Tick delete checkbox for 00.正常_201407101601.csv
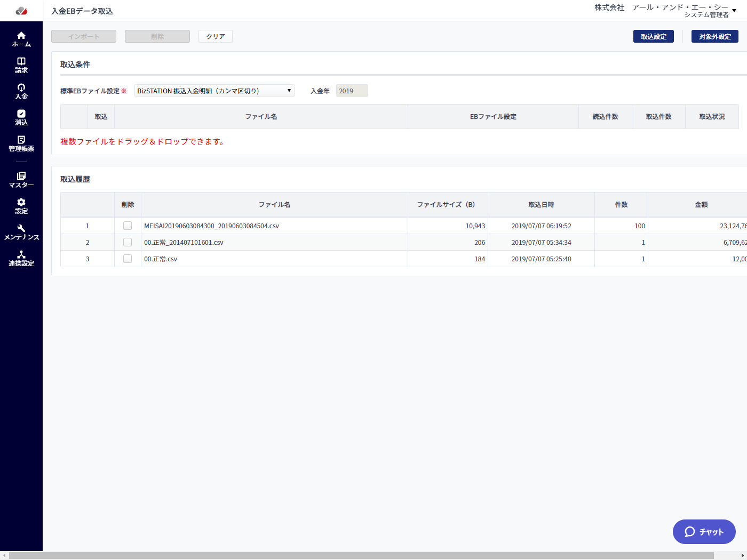Screen dimensions: 747x560 coord(128,242)
